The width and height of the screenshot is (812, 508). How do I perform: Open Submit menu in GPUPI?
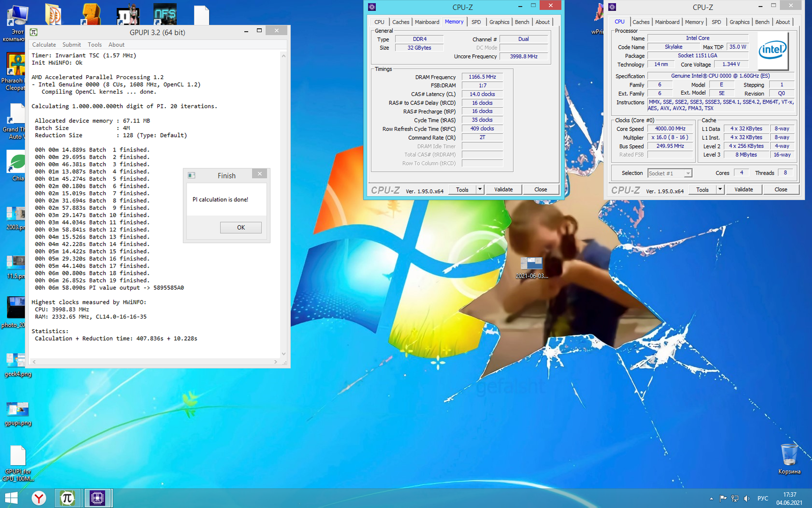71,45
